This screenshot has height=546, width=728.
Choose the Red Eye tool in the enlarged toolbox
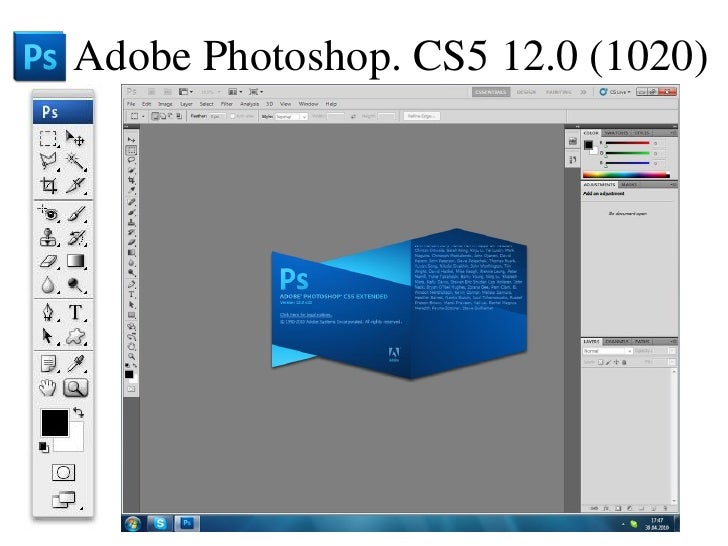pyautogui.click(x=48, y=214)
